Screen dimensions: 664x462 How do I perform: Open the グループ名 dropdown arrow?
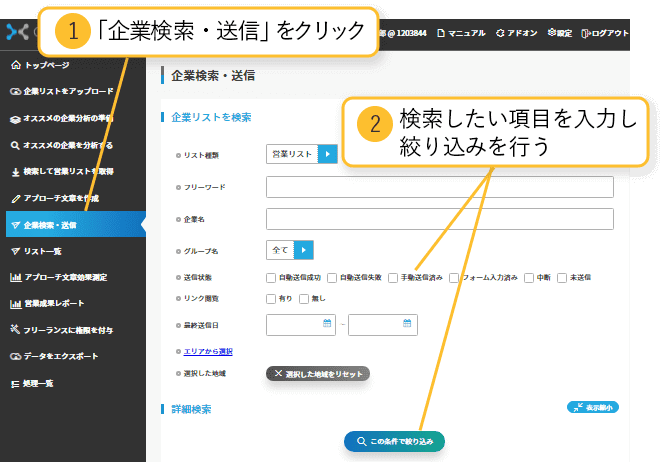point(304,250)
